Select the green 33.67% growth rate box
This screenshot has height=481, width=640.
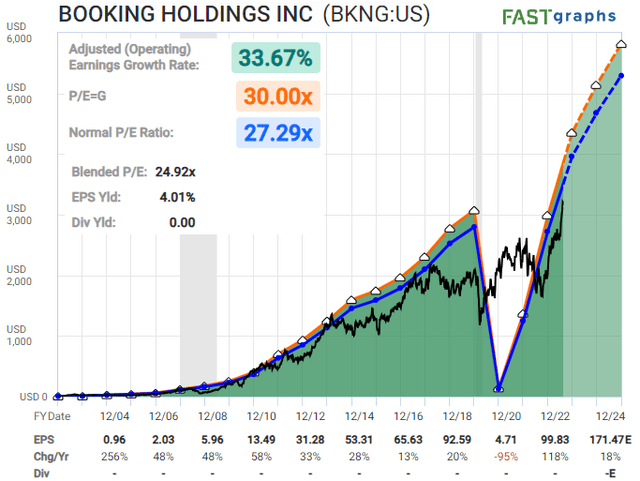[275, 58]
